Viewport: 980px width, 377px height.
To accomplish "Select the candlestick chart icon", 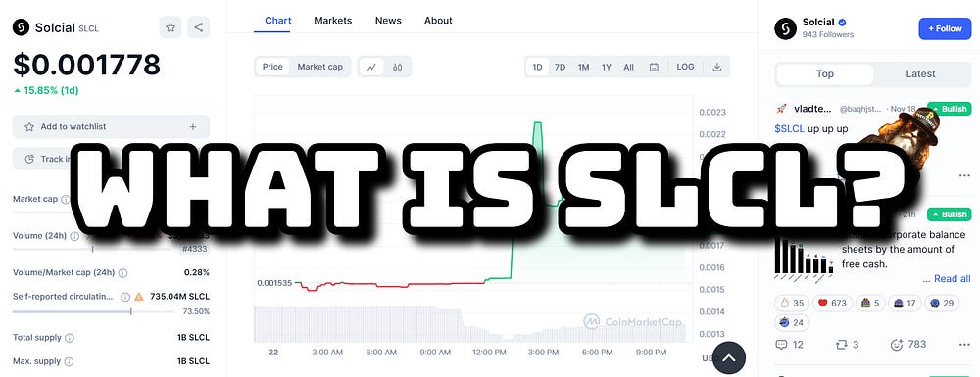I will coord(398,67).
